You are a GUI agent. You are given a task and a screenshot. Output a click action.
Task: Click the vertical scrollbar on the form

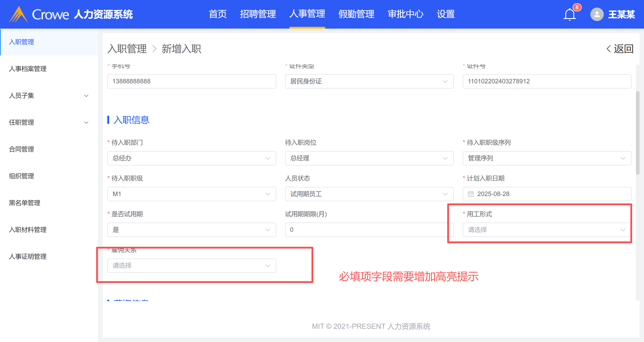click(x=638, y=133)
